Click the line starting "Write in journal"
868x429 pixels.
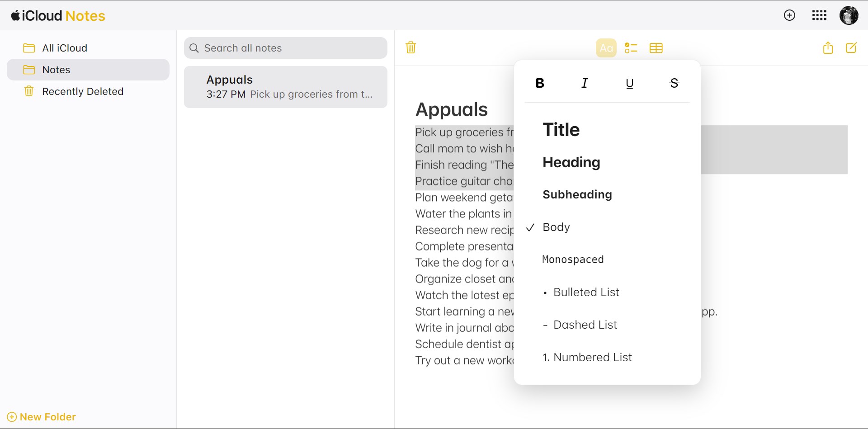pyautogui.click(x=464, y=328)
